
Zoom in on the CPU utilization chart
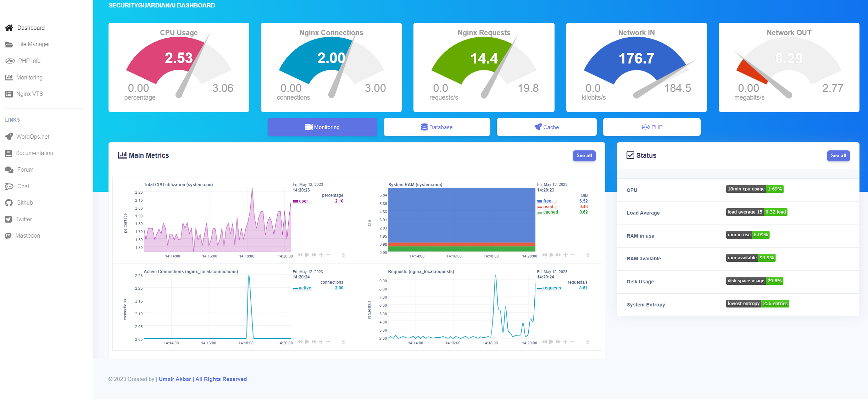[321, 255]
